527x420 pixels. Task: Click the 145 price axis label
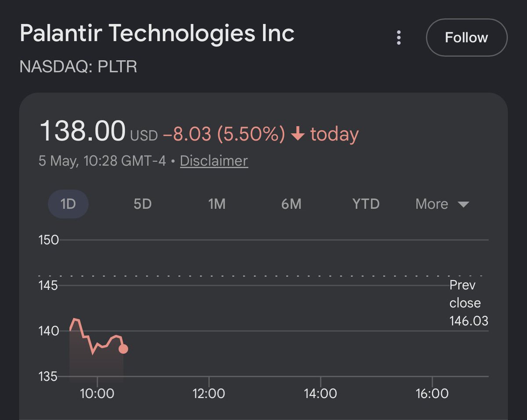[49, 286]
